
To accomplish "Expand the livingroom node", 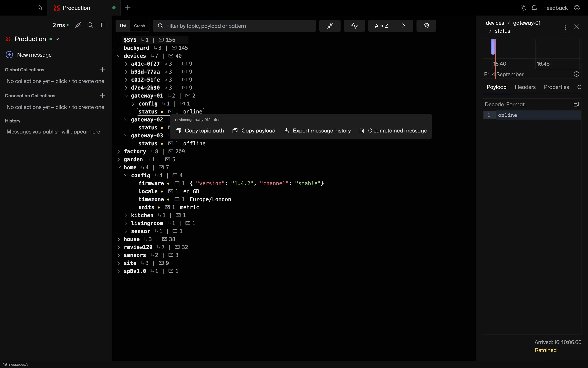I will point(126,223).
